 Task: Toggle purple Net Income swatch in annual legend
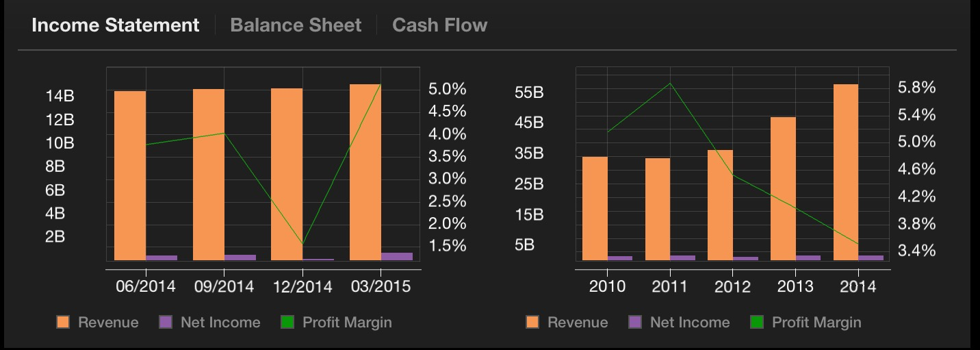[634, 323]
